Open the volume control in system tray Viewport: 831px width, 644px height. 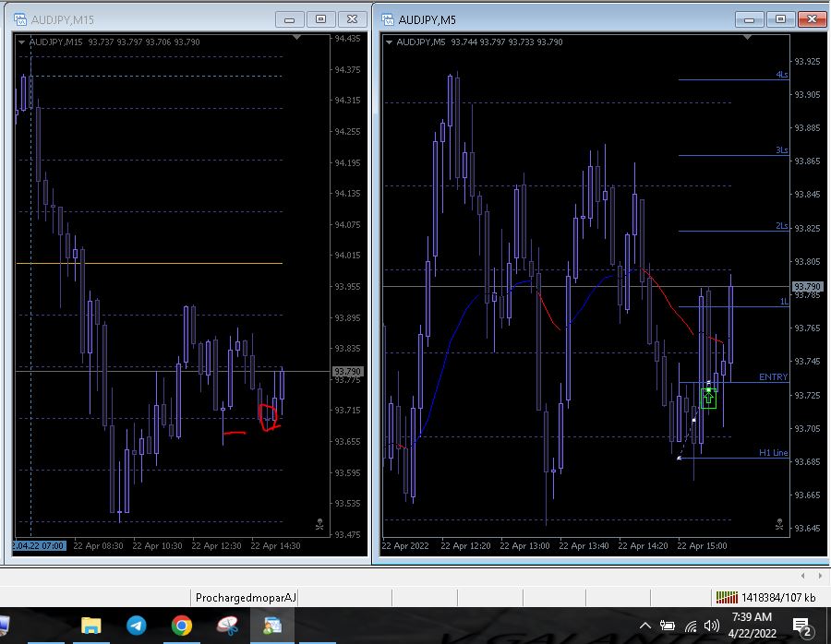711,626
